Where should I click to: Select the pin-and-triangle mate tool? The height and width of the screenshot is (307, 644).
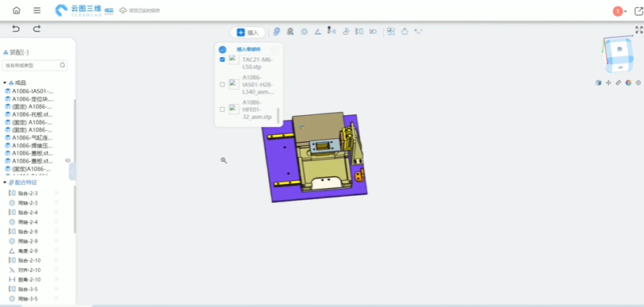(332, 31)
